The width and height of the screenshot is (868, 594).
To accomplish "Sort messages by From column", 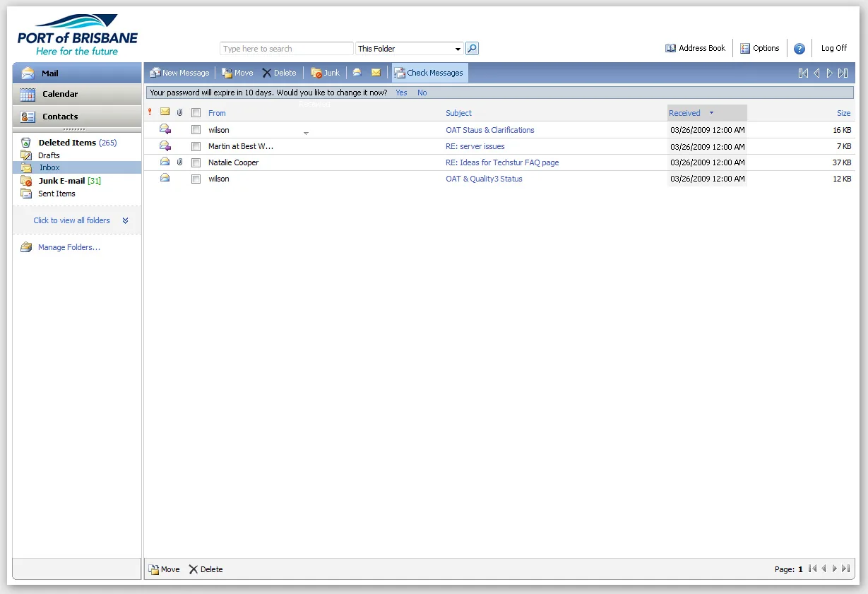I will pos(217,113).
